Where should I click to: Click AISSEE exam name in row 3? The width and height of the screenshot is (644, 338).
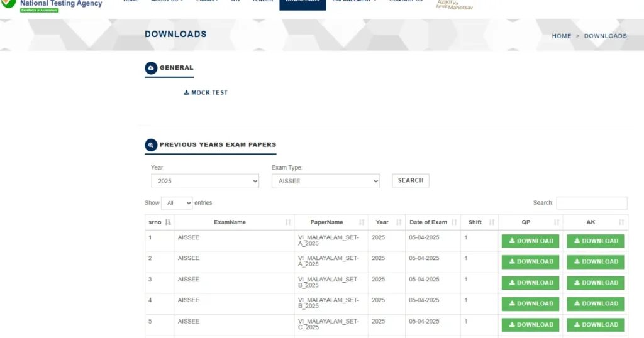coord(189,280)
